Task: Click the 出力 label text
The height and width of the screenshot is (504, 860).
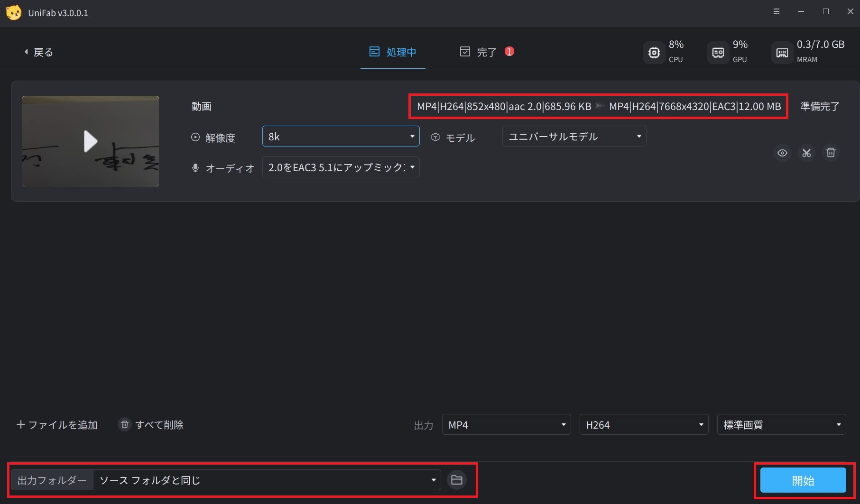Action: click(424, 425)
